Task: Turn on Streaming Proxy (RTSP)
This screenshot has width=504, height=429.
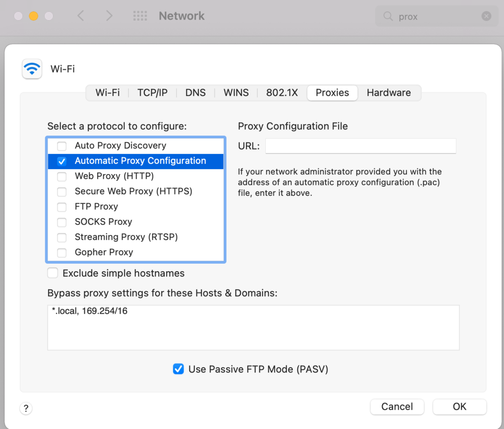Action: (x=61, y=237)
